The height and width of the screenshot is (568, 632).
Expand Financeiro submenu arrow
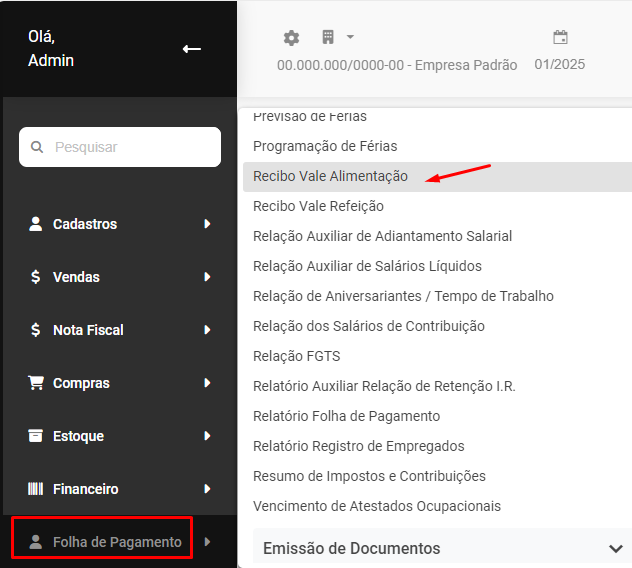(x=207, y=489)
